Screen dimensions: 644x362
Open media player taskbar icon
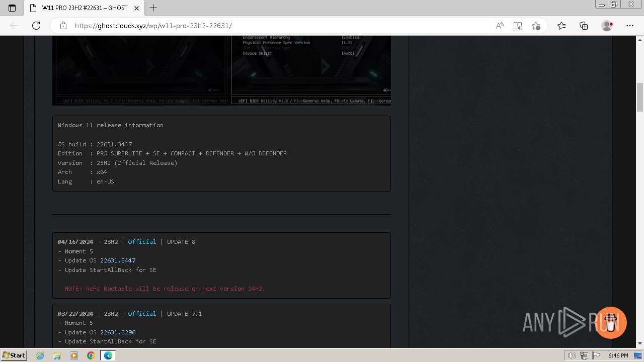(74, 355)
